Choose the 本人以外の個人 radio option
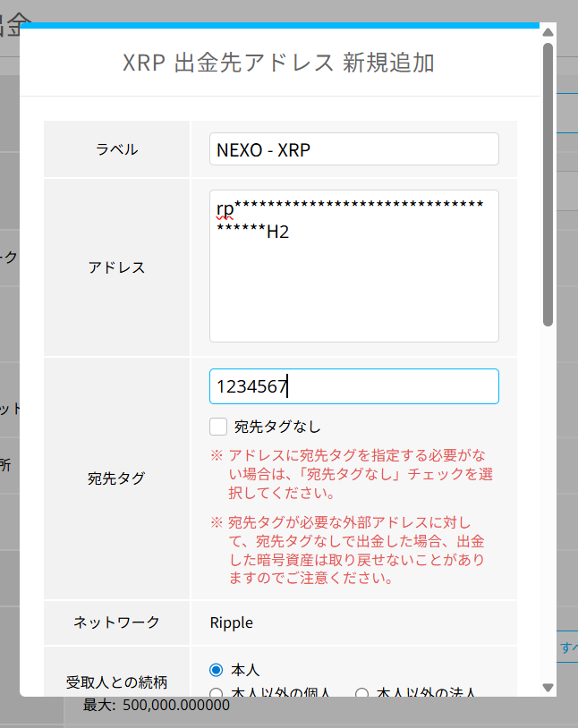This screenshot has height=728, width=578. click(217, 693)
